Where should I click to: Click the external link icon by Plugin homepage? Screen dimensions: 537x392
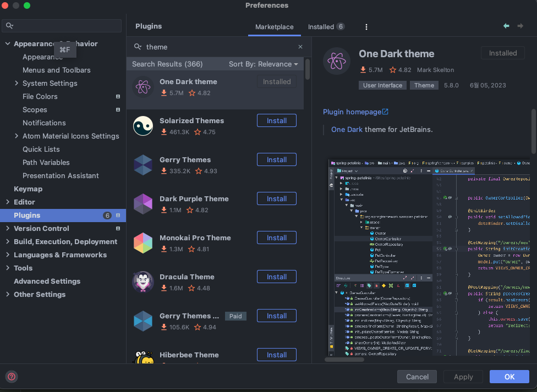(x=385, y=112)
